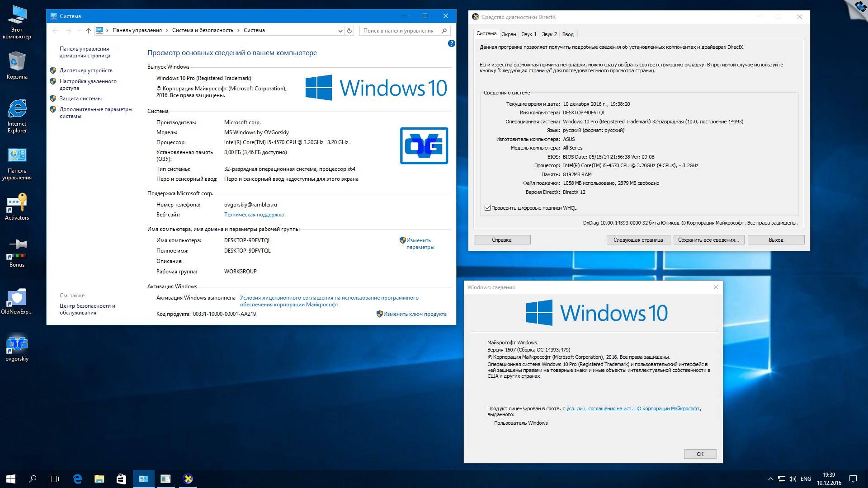Open Диспетчер устройств link
The width and height of the screenshot is (868, 488).
pyautogui.click(x=86, y=70)
